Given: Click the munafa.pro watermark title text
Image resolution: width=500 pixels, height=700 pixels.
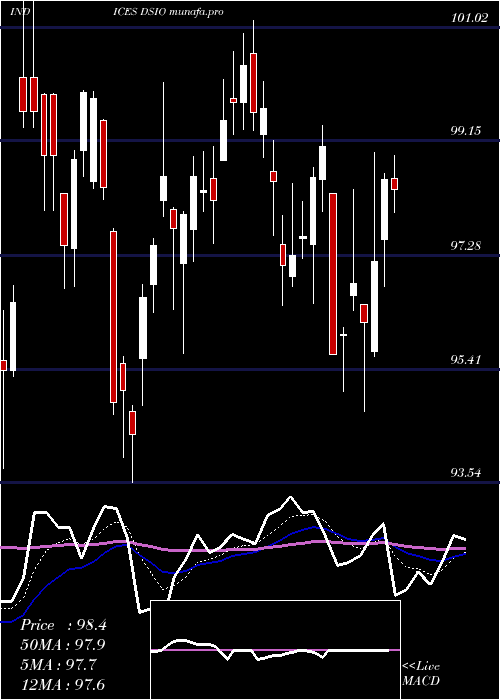Looking at the screenshot, I should 196,12.
